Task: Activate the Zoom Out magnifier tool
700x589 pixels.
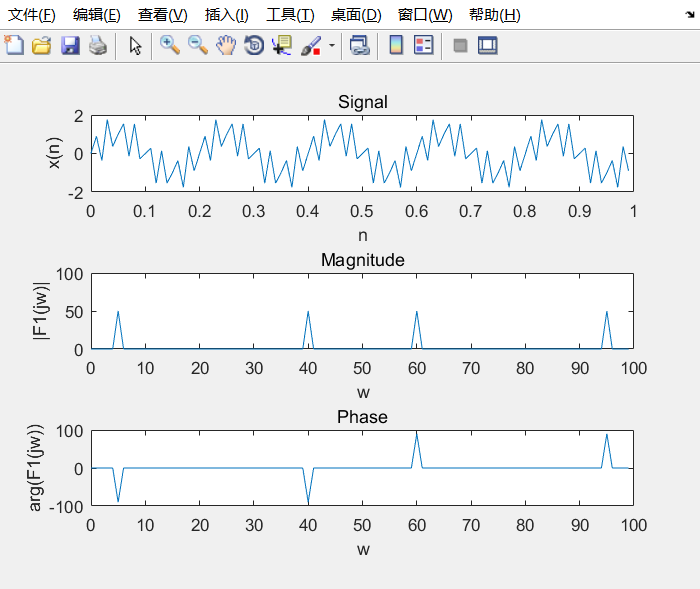Action: 198,45
